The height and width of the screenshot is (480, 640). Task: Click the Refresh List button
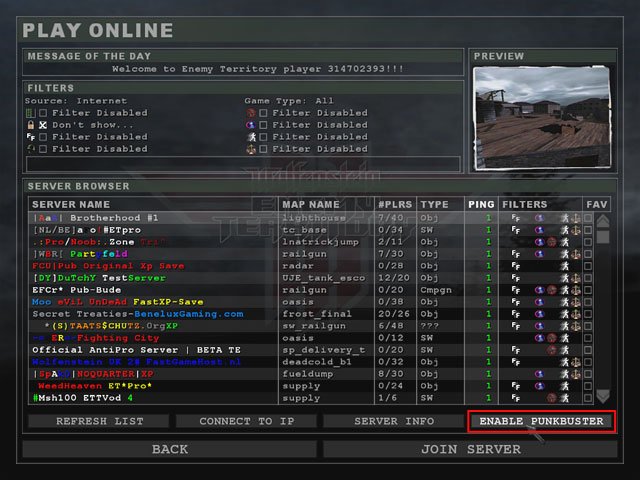coord(99,421)
